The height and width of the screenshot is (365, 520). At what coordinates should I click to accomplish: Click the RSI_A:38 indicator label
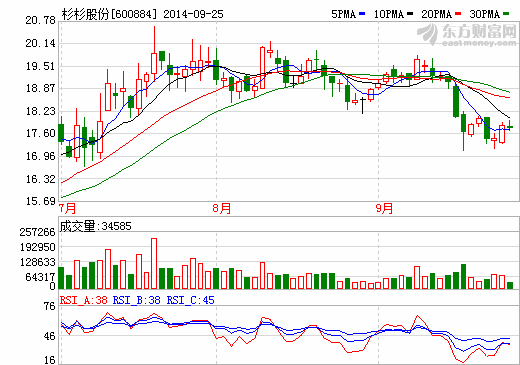83,301
